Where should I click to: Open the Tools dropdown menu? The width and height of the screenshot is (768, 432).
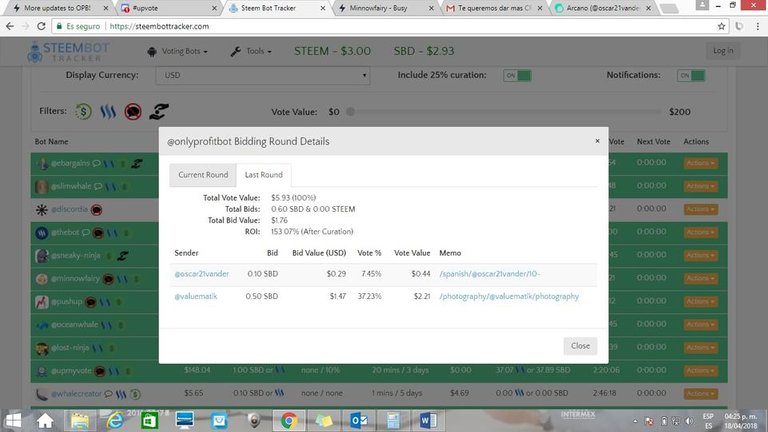coord(251,51)
